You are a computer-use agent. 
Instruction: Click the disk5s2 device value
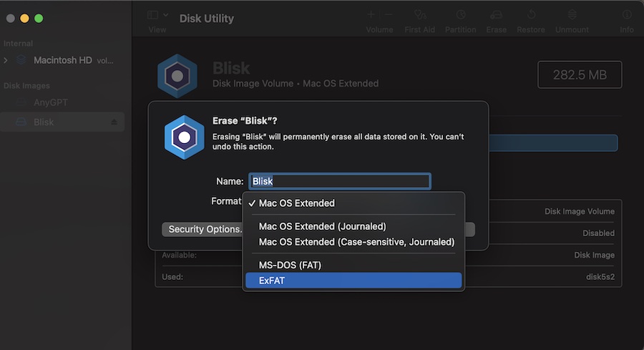point(600,277)
